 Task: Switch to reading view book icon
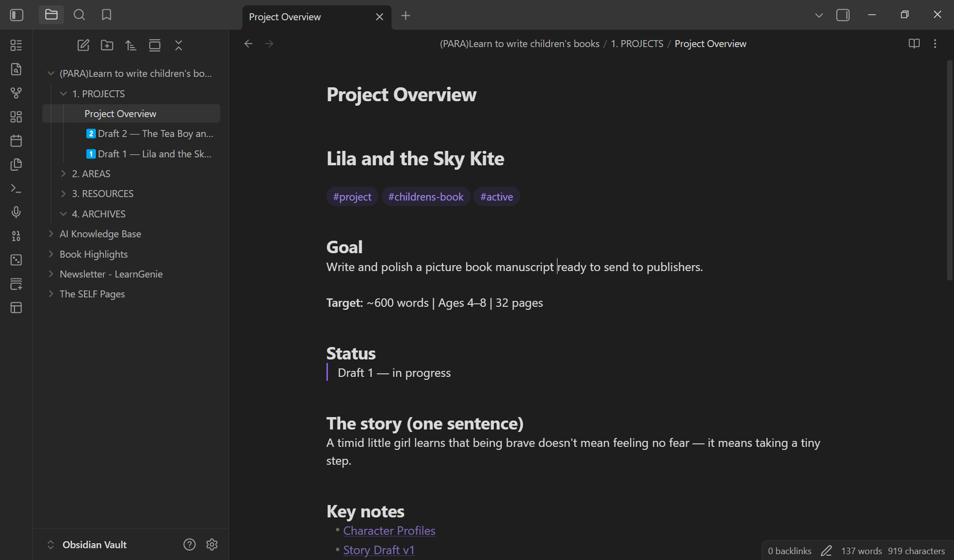[x=914, y=44]
